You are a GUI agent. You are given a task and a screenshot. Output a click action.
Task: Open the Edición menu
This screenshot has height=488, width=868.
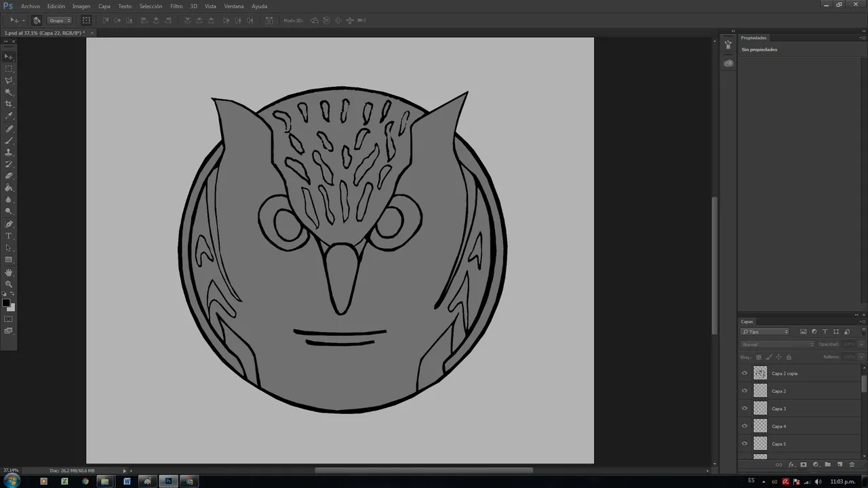[x=56, y=6]
